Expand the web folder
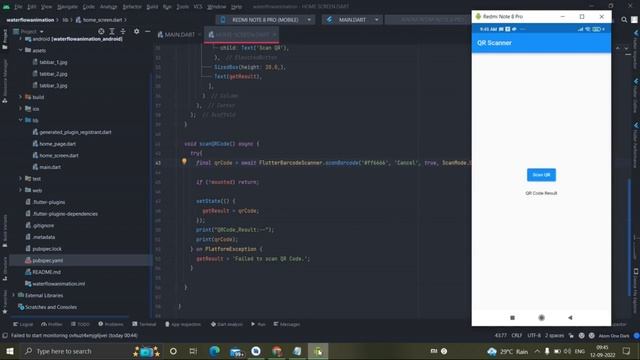640x360 pixels. pos(20,190)
